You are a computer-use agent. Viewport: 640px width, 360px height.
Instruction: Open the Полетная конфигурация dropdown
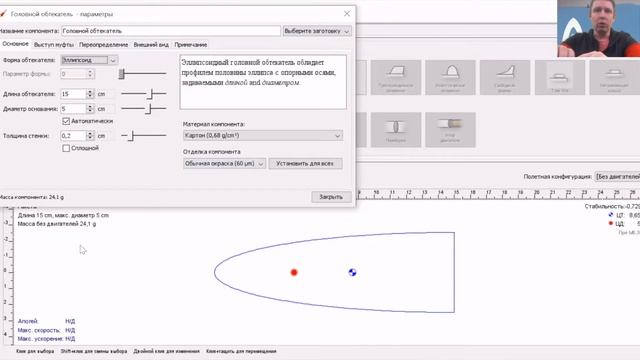(617, 177)
